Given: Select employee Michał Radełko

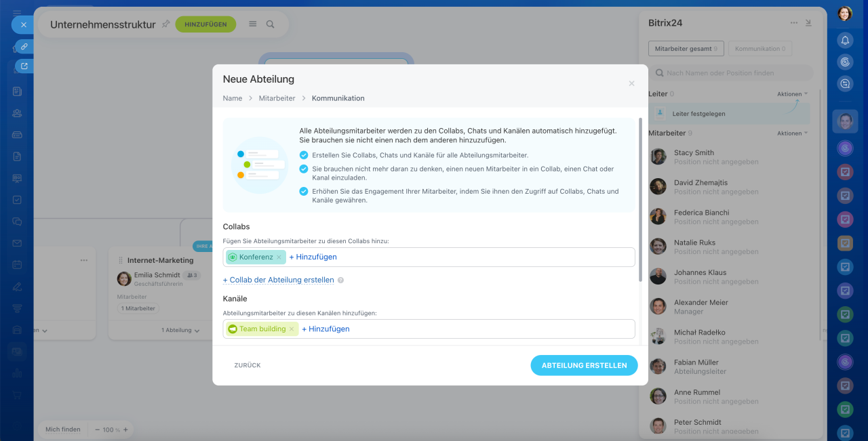Looking at the screenshot, I should (729, 337).
